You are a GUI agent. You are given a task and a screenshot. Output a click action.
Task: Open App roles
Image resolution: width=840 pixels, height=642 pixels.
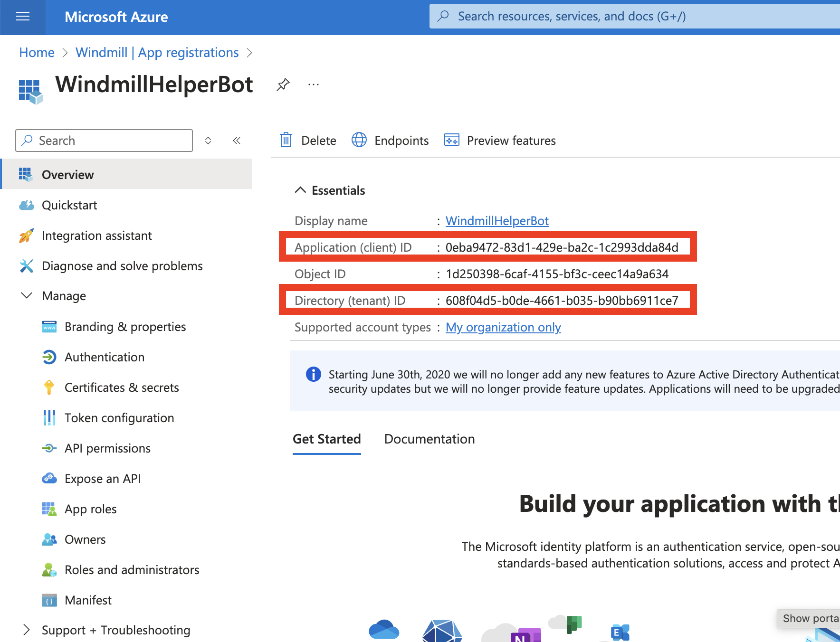(90, 509)
